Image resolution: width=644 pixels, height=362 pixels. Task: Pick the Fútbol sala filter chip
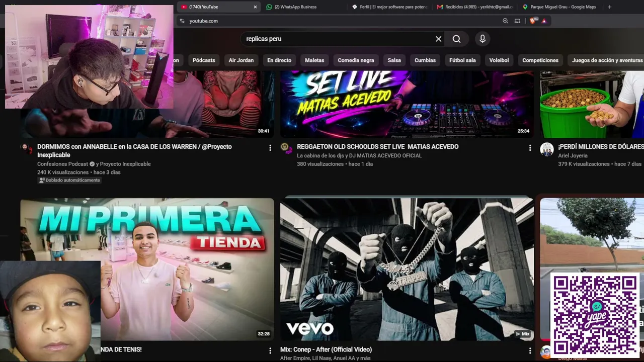click(462, 60)
